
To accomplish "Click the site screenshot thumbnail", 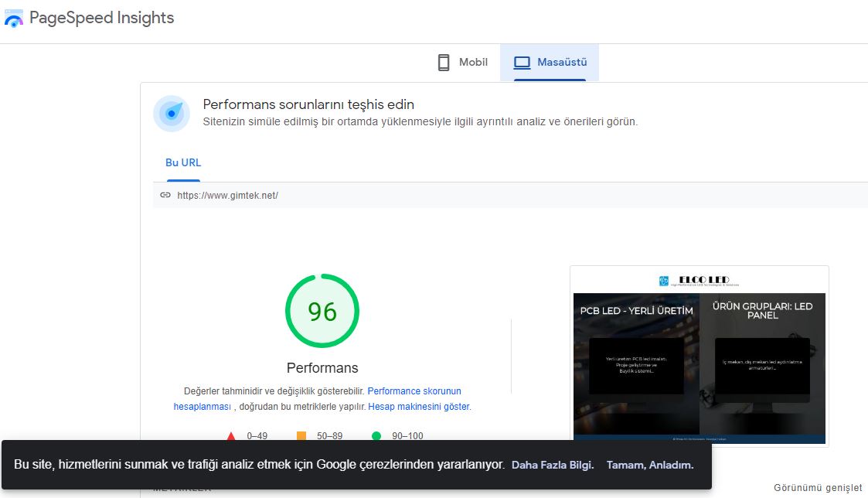I will (700, 356).
